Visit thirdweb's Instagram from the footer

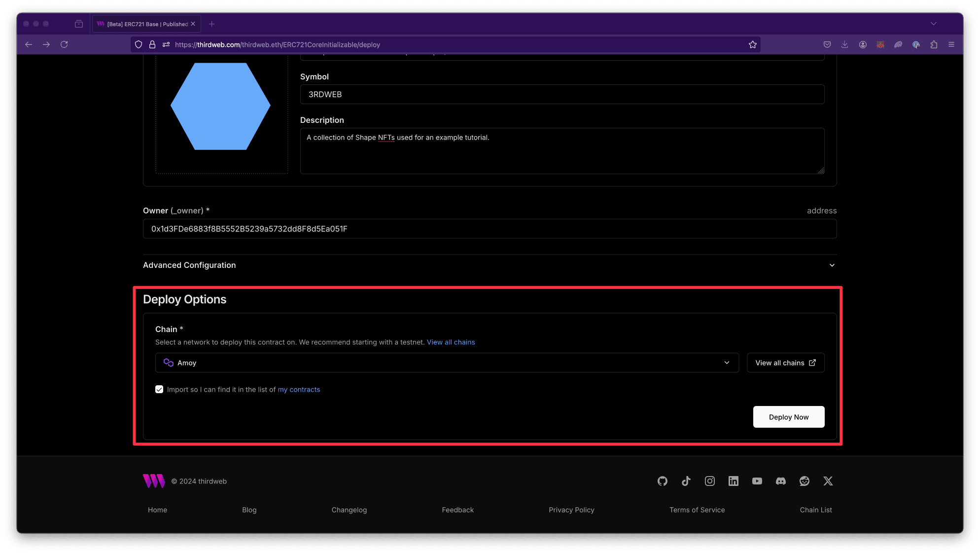709,481
